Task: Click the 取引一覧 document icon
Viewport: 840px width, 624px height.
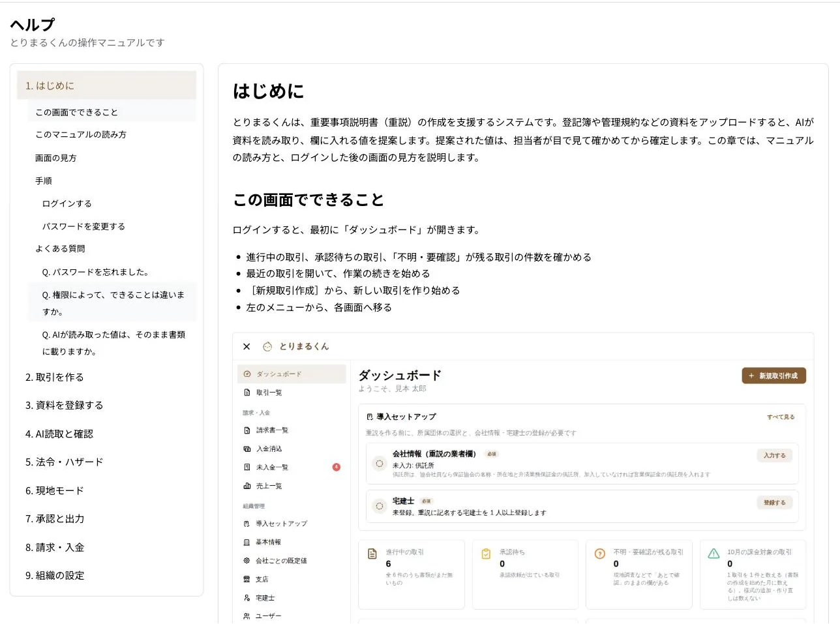Action: point(247,393)
